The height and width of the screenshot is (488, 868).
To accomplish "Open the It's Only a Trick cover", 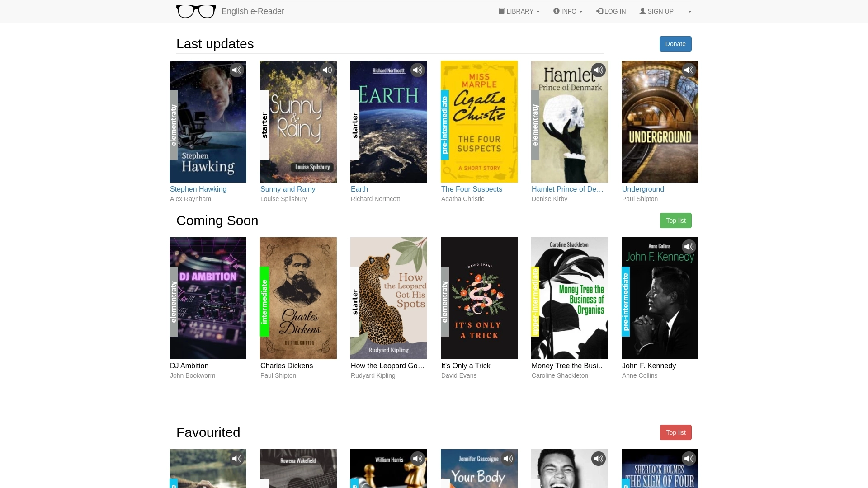I will [479, 298].
